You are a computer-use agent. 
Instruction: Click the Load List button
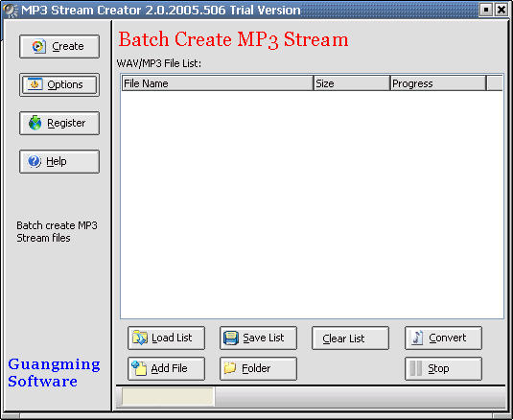click(x=166, y=338)
